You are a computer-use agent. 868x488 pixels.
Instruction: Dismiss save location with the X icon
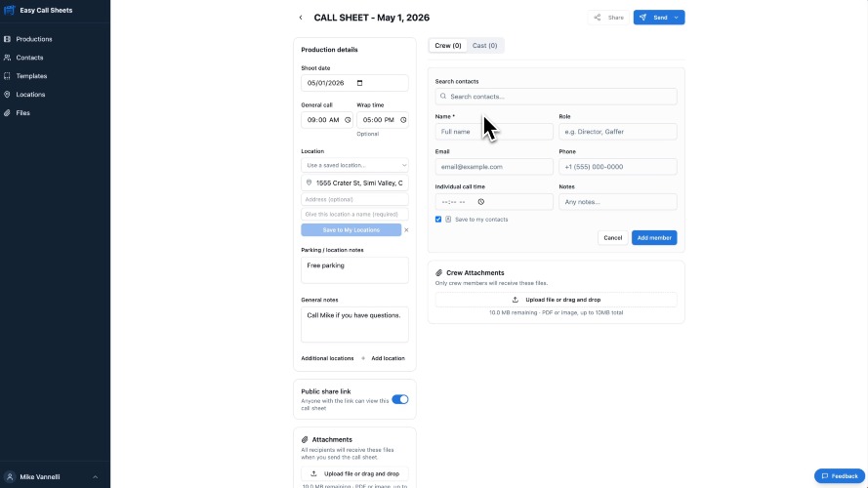pyautogui.click(x=406, y=230)
